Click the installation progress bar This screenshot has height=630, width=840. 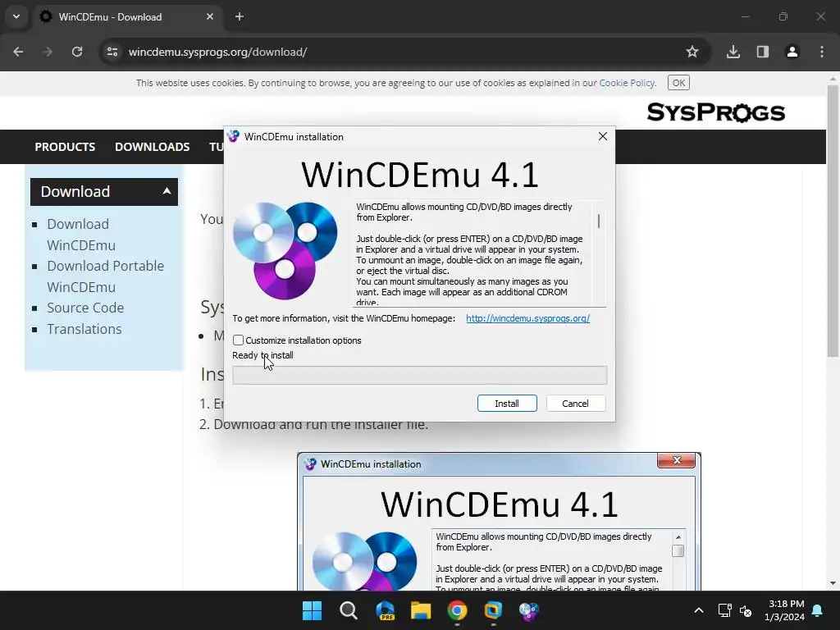419,375
